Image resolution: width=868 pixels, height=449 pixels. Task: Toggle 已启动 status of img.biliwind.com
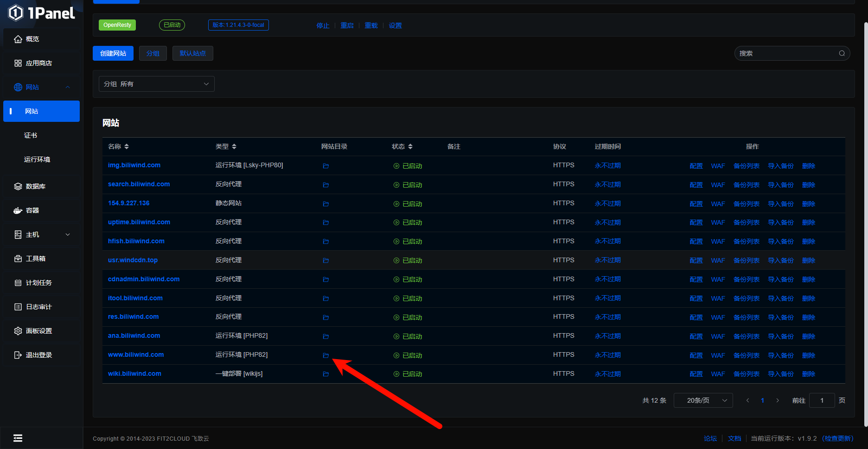(x=408, y=166)
